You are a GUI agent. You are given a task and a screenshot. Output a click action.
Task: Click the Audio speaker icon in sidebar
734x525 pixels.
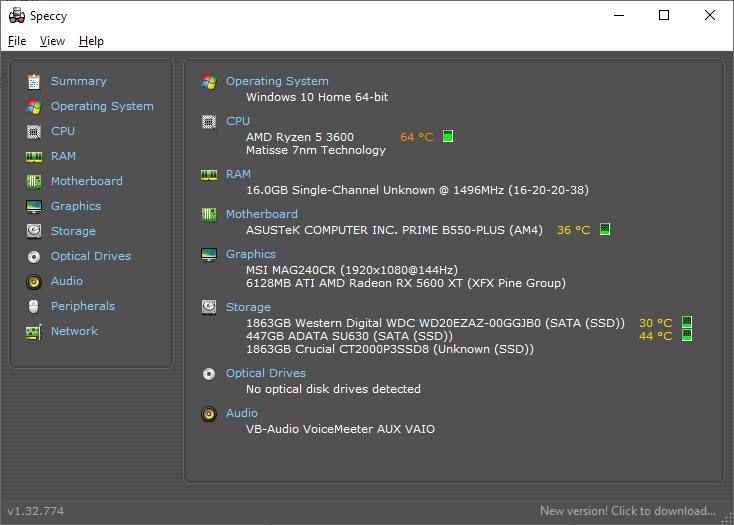click(x=34, y=281)
